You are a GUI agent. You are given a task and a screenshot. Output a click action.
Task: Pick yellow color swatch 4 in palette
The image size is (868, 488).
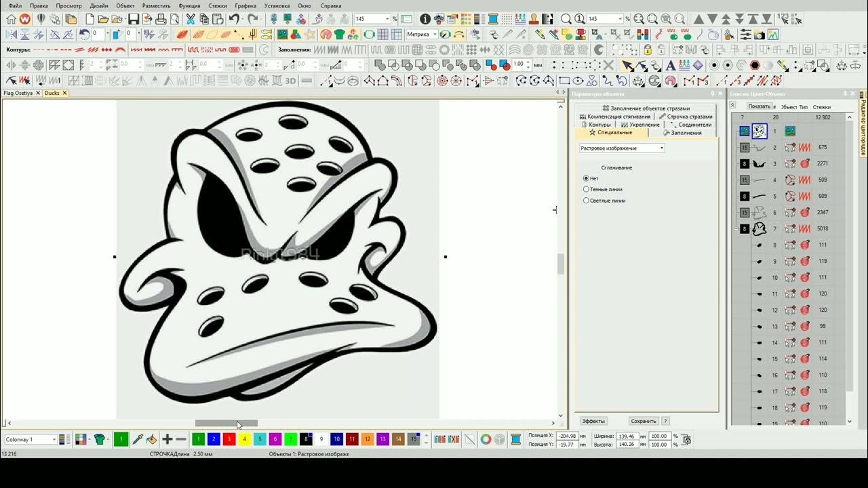coord(245,439)
